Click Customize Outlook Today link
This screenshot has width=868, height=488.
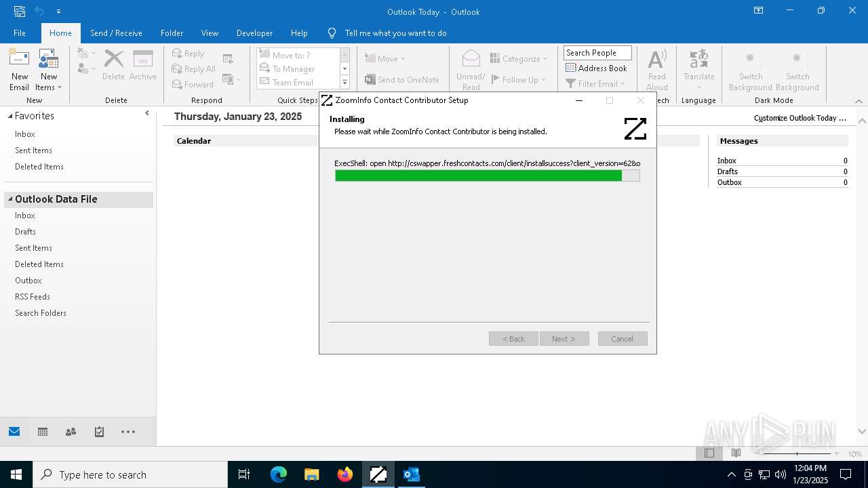click(800, 118)
